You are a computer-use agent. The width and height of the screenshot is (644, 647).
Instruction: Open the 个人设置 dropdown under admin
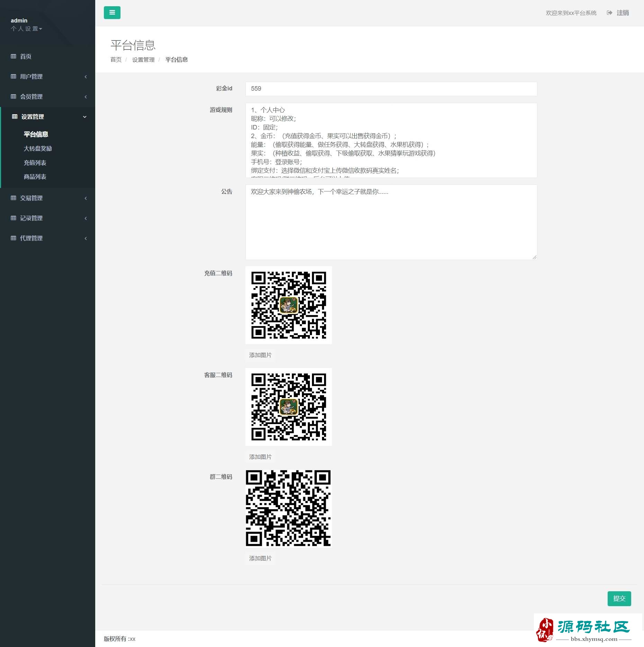click(x=26, y=29)
